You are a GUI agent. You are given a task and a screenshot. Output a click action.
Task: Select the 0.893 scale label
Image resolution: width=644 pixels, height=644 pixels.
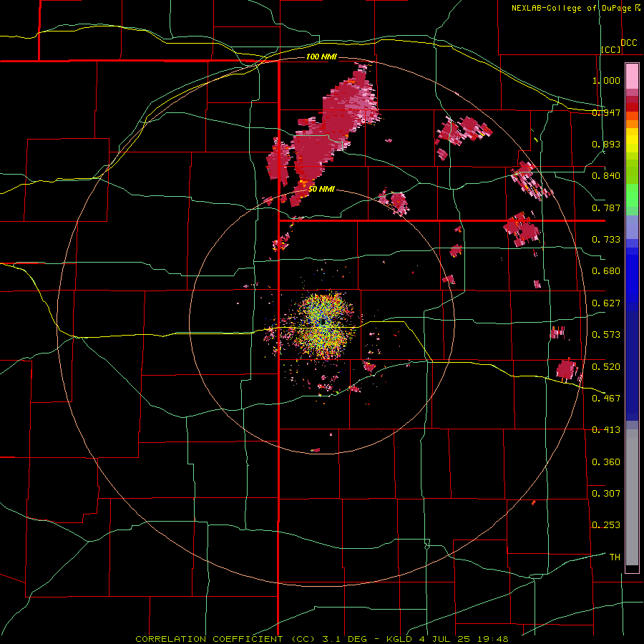pyautogui.click(x=606, y=144)
